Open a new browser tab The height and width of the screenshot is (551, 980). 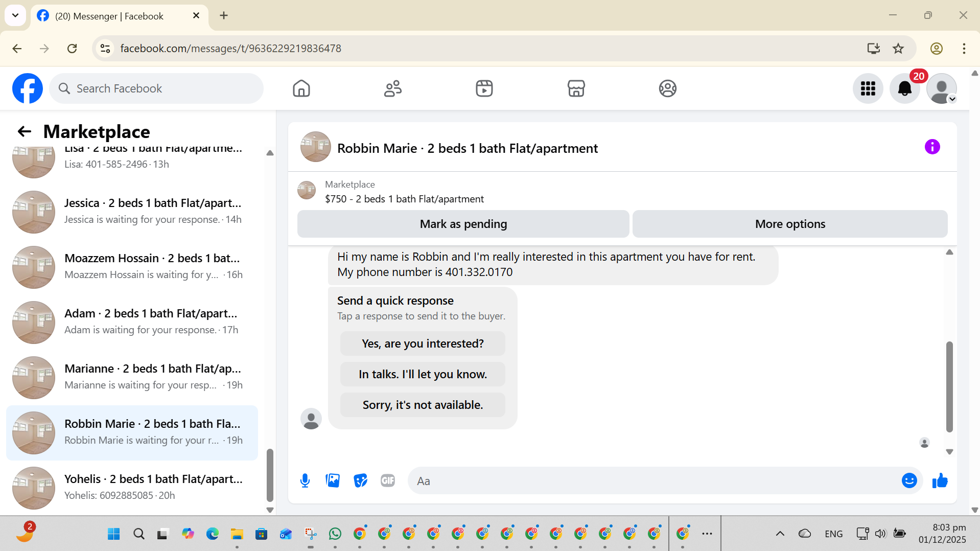pos(224,15)
